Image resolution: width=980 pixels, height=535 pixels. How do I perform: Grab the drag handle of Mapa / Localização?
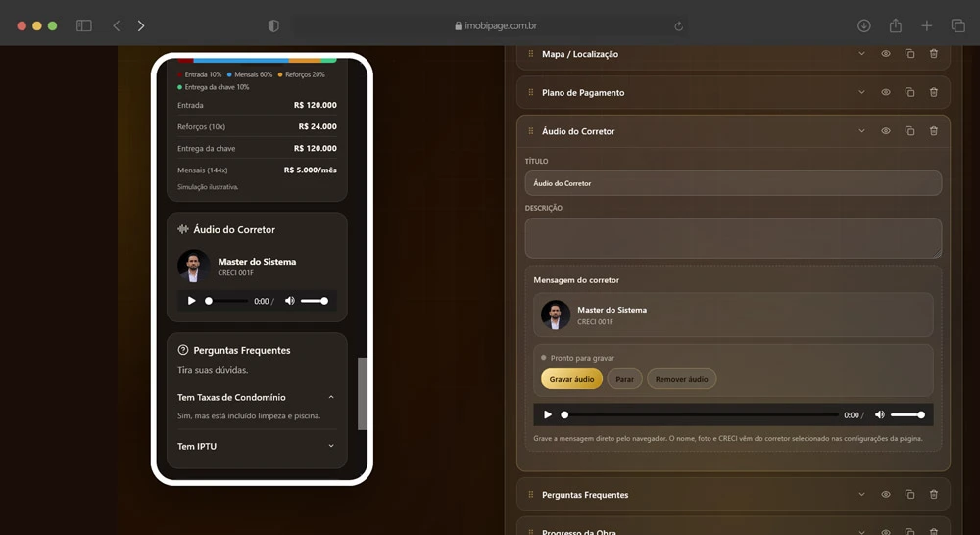pos(530,54)
